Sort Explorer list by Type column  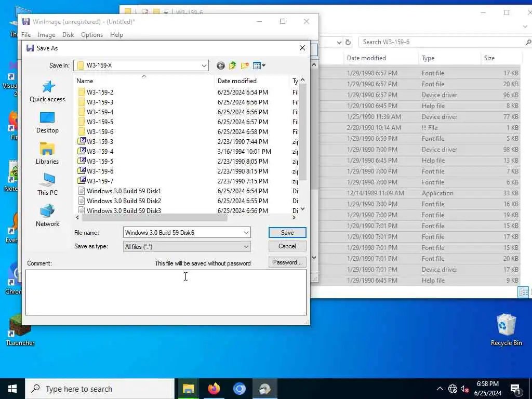click(449, 58)
